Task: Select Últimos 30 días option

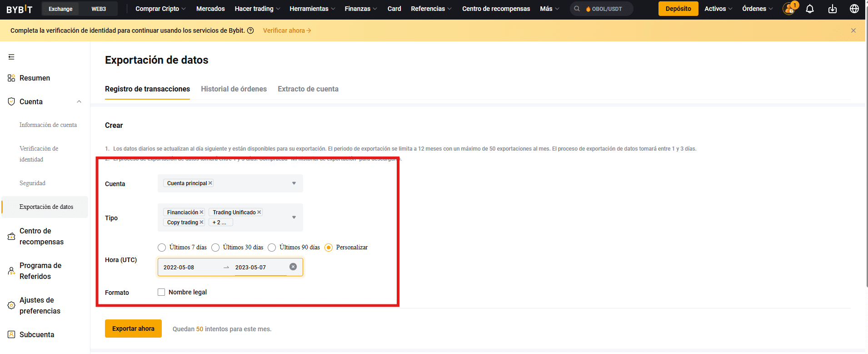Action: [215, 248]
